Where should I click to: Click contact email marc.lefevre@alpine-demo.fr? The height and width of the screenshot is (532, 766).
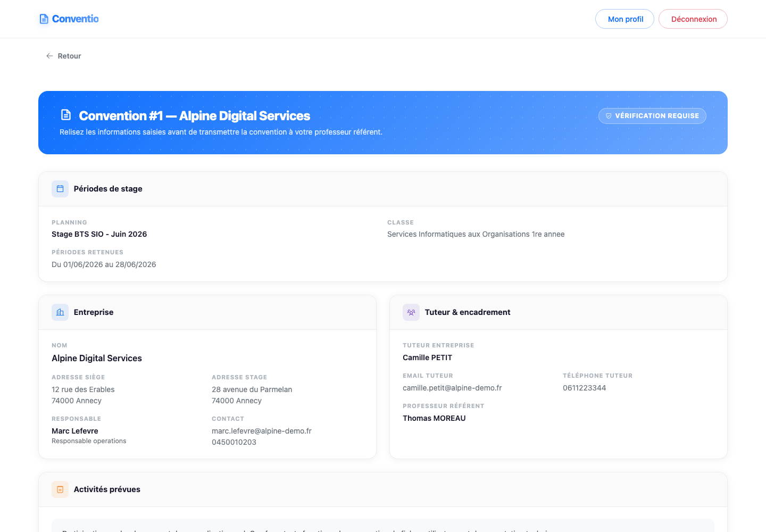tap(262, 431)
